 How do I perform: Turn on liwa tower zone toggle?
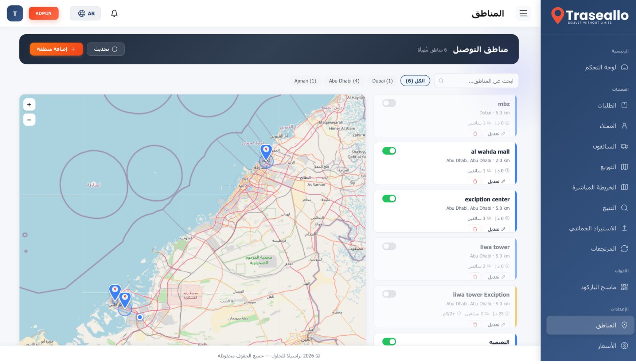coord(389,246)
